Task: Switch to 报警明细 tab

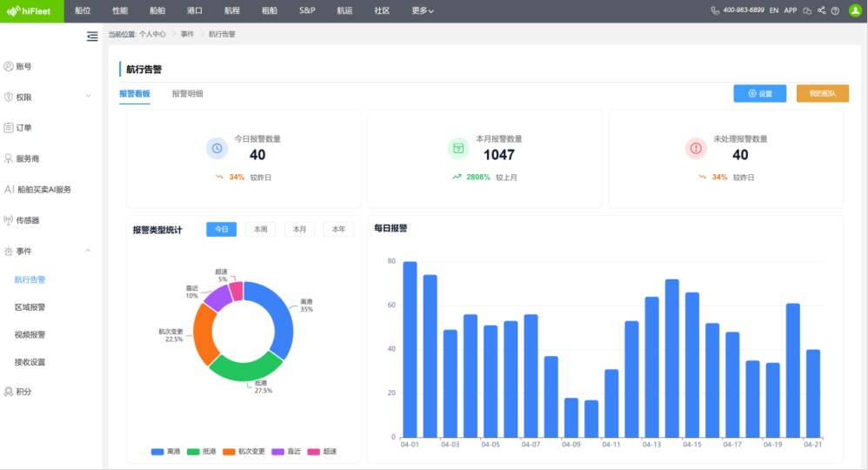Action: pos(187,94)
